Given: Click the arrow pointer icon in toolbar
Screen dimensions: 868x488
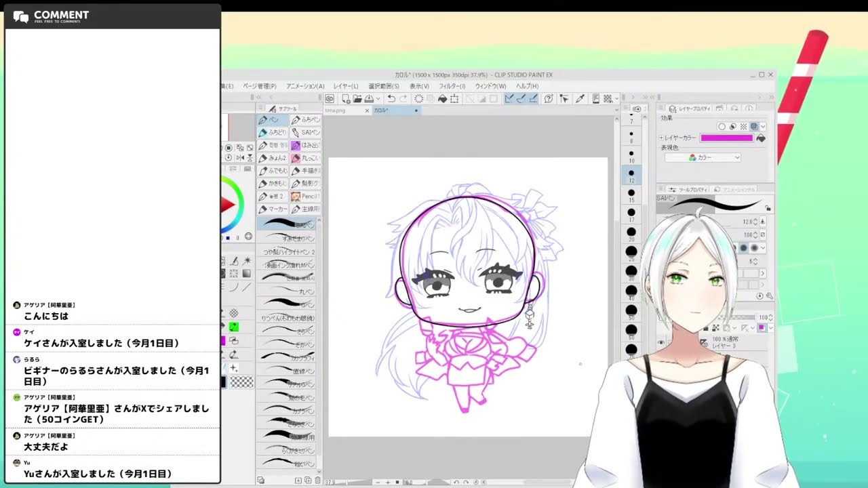Looking at the screenshot, I should coord(564,98).
